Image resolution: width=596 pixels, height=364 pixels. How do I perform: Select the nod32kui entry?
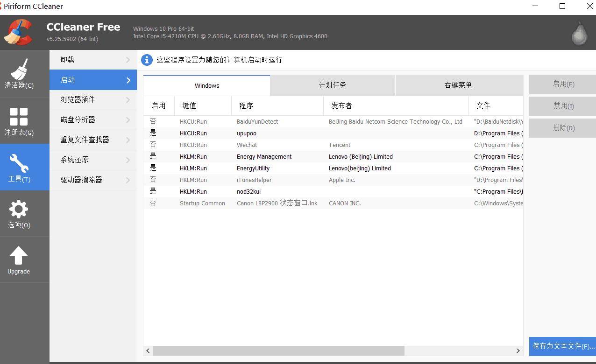333,191
